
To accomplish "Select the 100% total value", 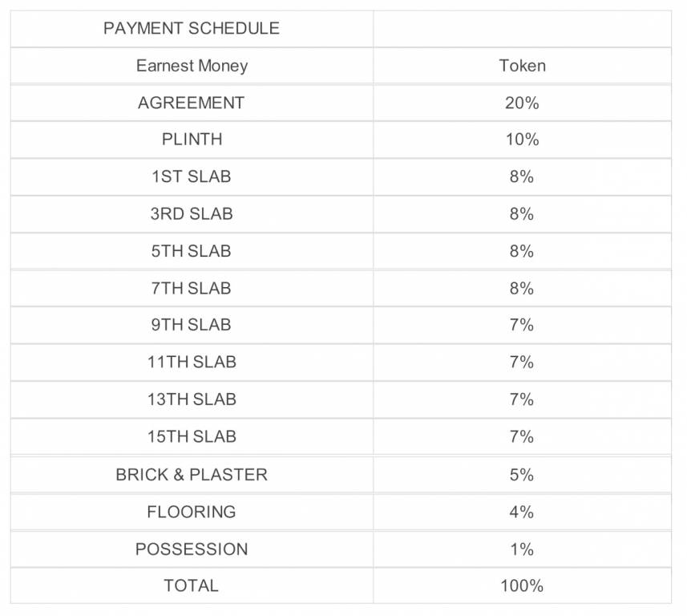I will pos(522,586).
